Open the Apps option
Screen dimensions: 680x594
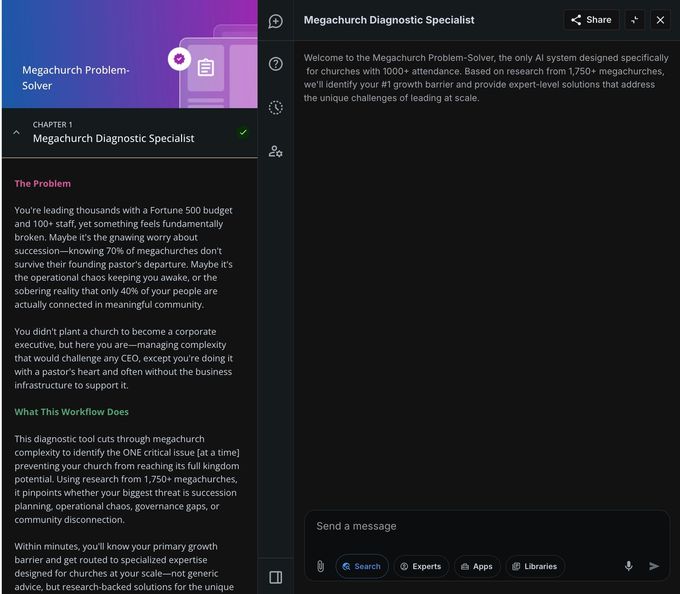pos(477,566)
